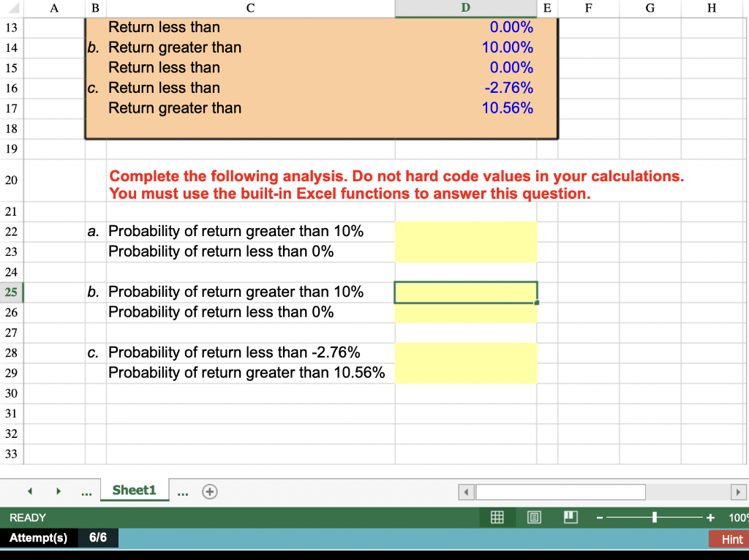Add a new worksheet with the plus icon
Viewport: 749px width, 560px height.
[x=210, y=491]
